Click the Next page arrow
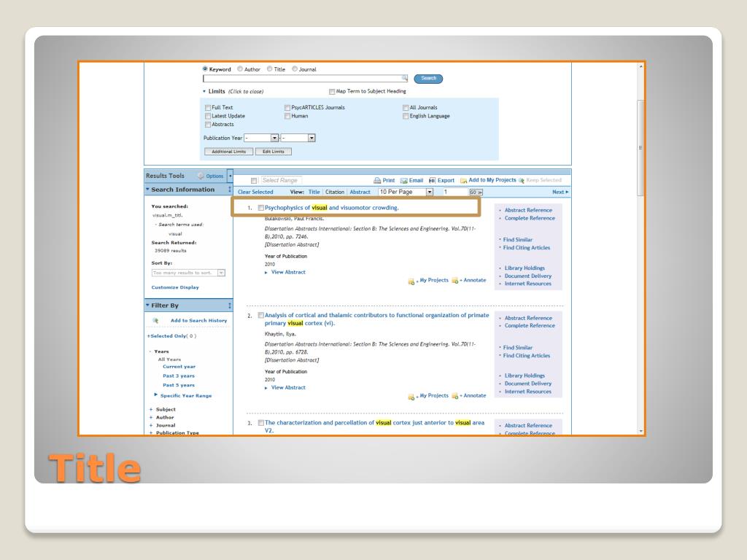Viewport: 747px width, 560px height. click(567, 192)
